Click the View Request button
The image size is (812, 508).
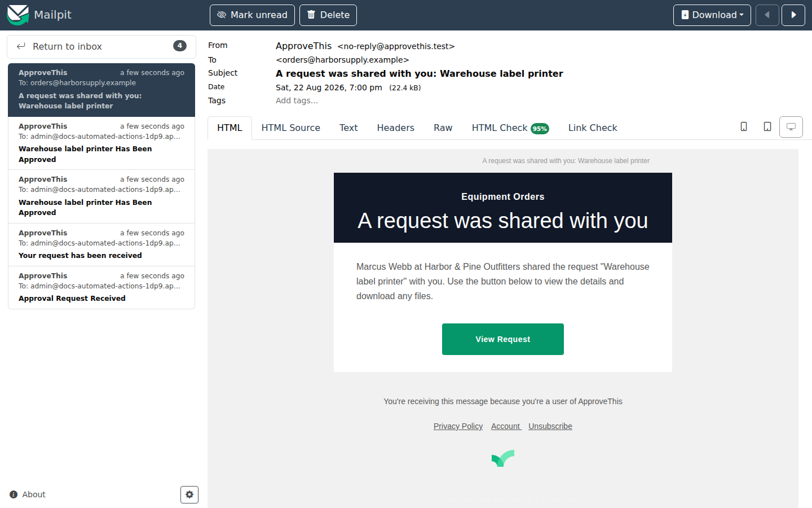(x=503, y=339)
